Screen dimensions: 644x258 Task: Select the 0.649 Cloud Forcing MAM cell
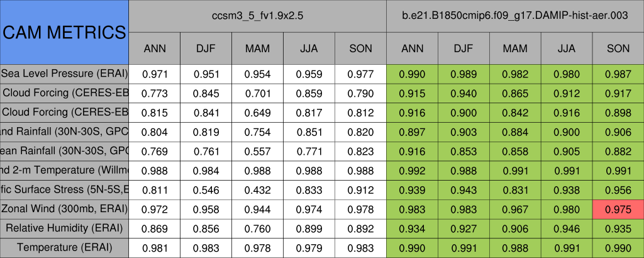[x=257, y=113]
